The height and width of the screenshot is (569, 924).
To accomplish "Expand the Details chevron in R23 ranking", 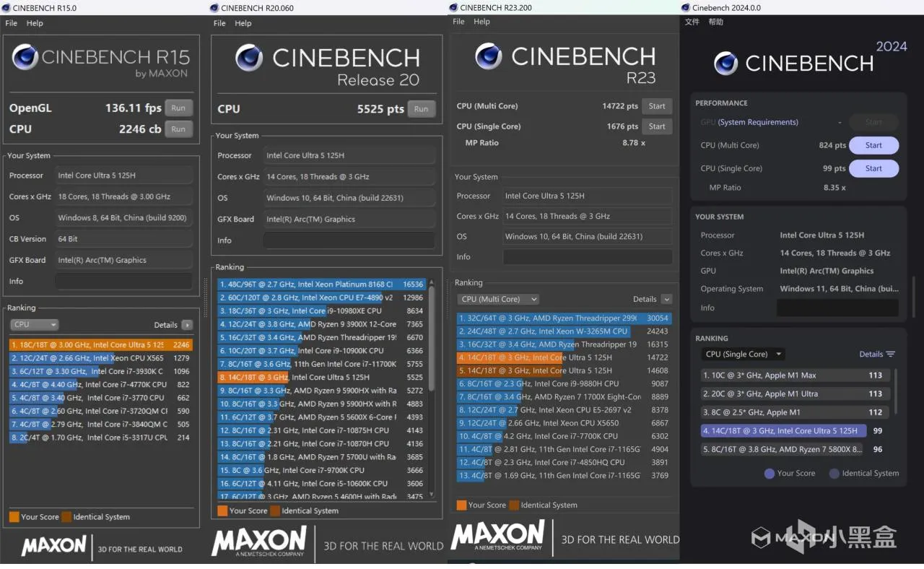I will pyautogui.click(x=666, y=299).
